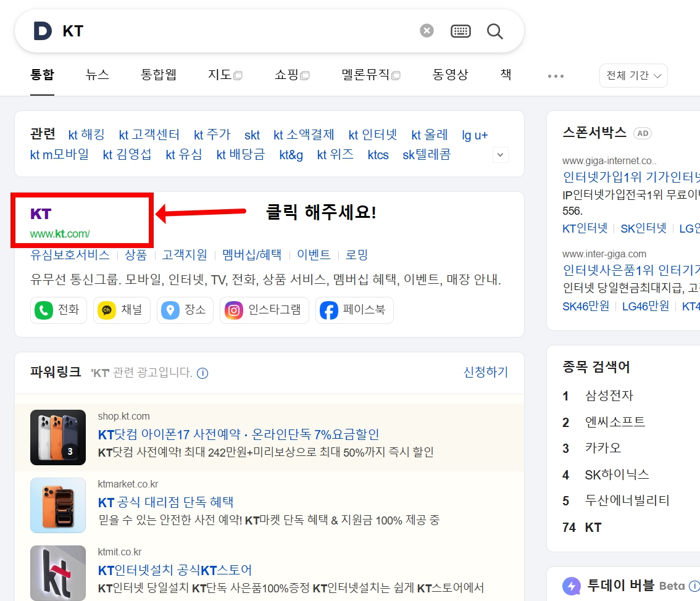Click the 파워링크 ad info icon
This screenshot has height=601, width=700.
click(x=202, y=373)
